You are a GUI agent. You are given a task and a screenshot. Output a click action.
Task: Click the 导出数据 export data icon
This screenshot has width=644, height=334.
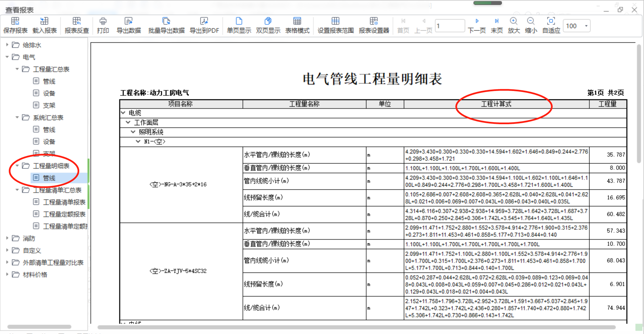(129, 21)
